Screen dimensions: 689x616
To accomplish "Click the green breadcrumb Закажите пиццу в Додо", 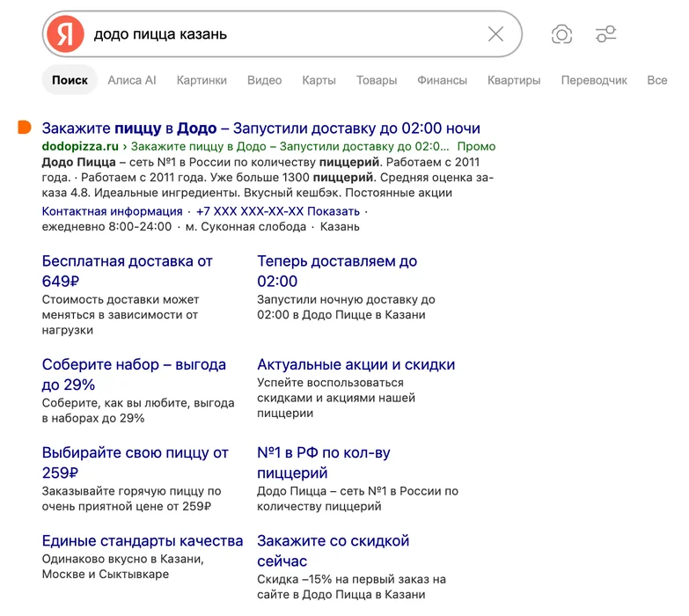I will 290,146.
